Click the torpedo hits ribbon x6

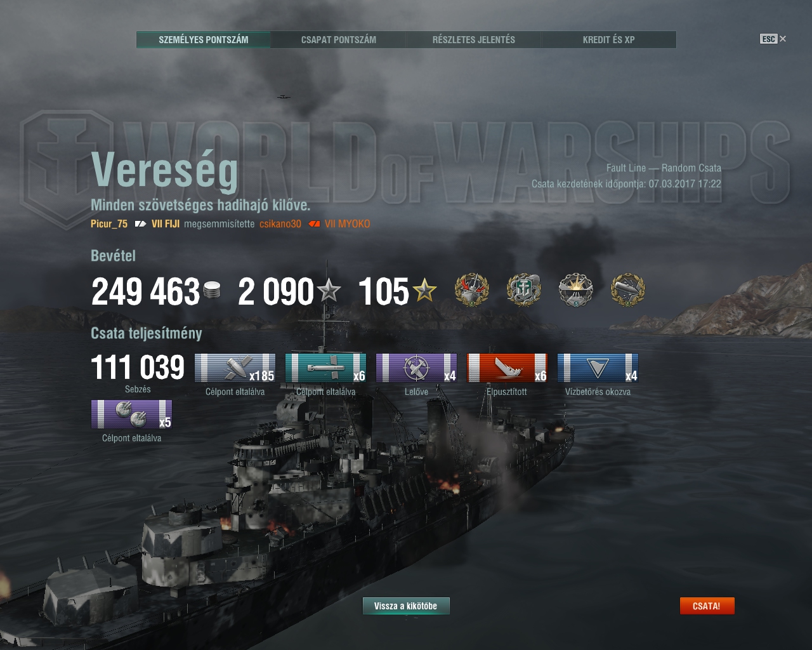coord(326,368)
